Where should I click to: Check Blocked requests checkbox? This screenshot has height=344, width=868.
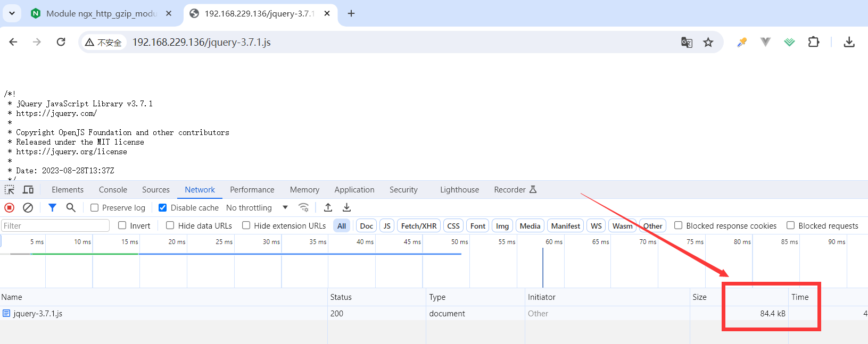tap(791, 225)
